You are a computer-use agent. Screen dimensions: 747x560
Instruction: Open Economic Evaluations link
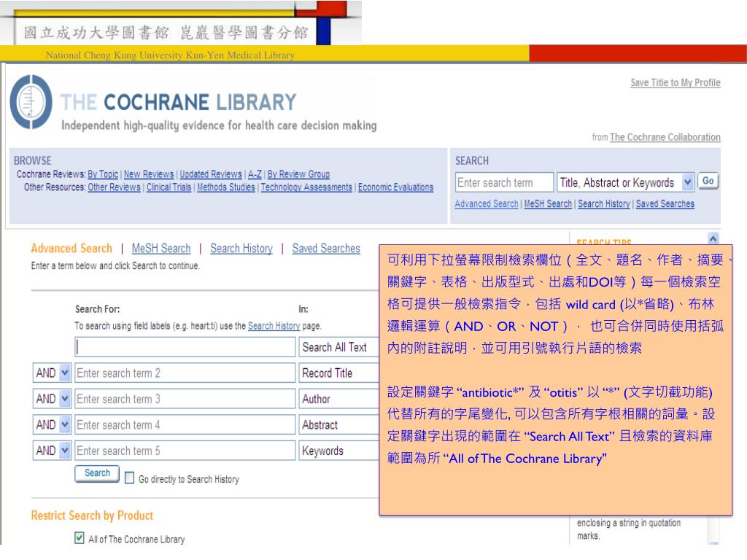pyautogui.click(x=395, y=187)
